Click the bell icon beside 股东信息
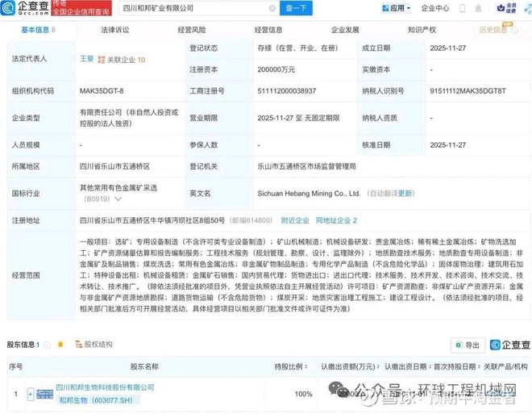Screen dimensions: 532x414 click(x=60, y=345)
